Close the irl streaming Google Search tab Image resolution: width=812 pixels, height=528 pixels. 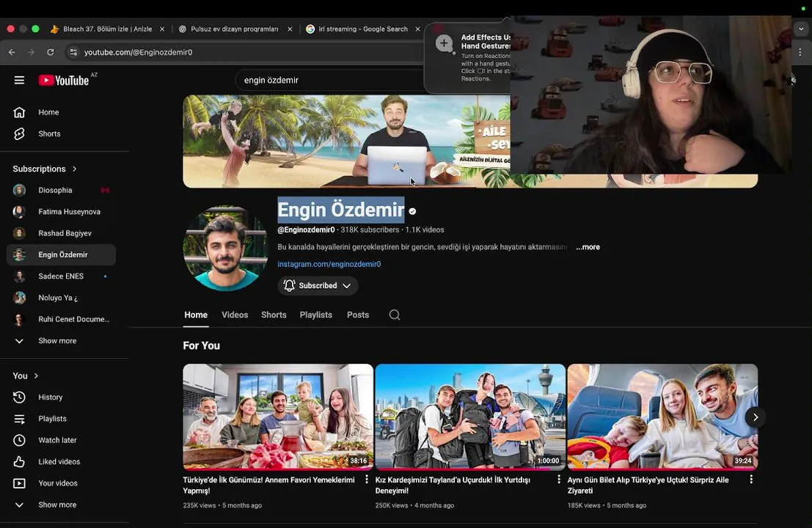click(x=418, y=29)
